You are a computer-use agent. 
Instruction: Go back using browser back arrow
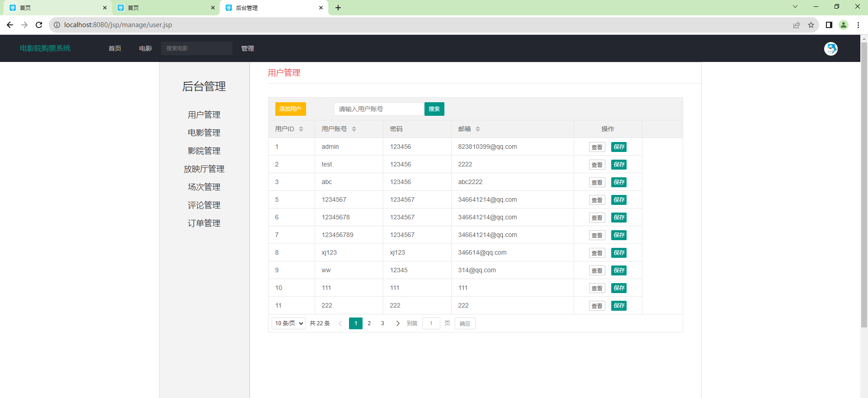(x=10, y=25)
